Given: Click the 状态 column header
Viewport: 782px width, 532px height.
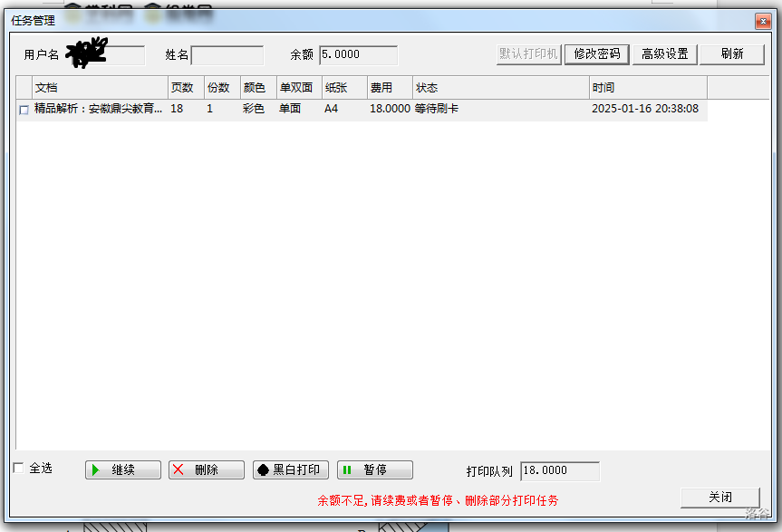Looking at the screenshot, I should point(499,88).
